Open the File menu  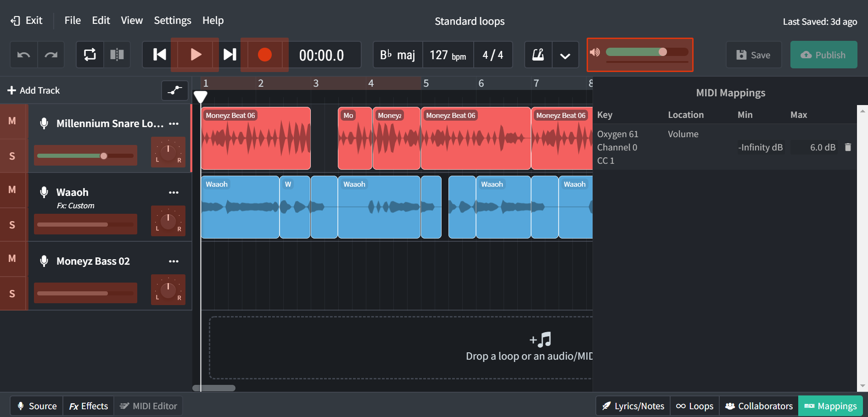point(73,21)
